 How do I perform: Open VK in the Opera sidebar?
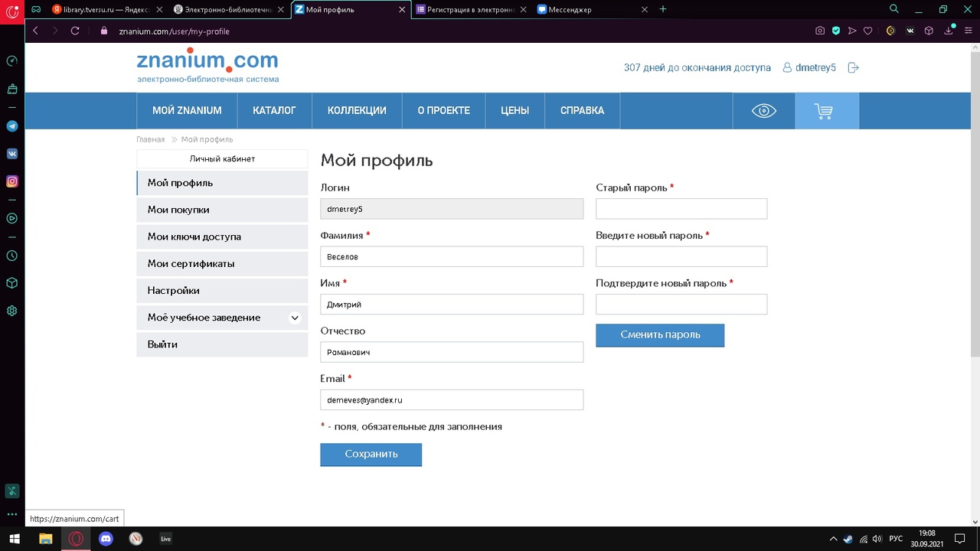coord(12,153)
